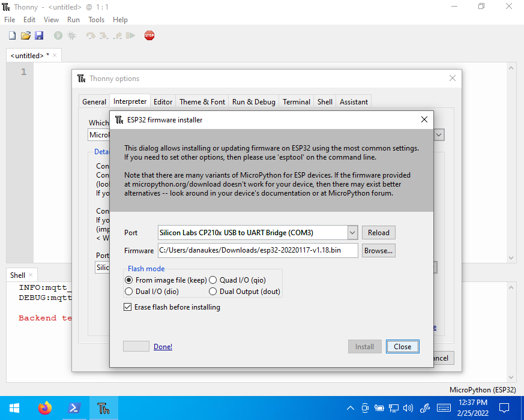Viewport: 524px width, 420px height.
Task: Start debugging with the bug icon
Action: tap(71, 35)
